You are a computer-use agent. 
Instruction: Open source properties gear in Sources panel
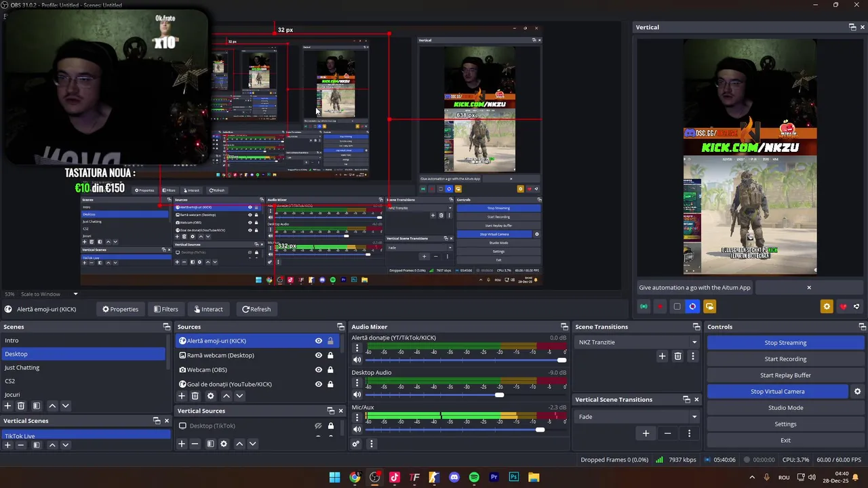(x=210, y=396)
